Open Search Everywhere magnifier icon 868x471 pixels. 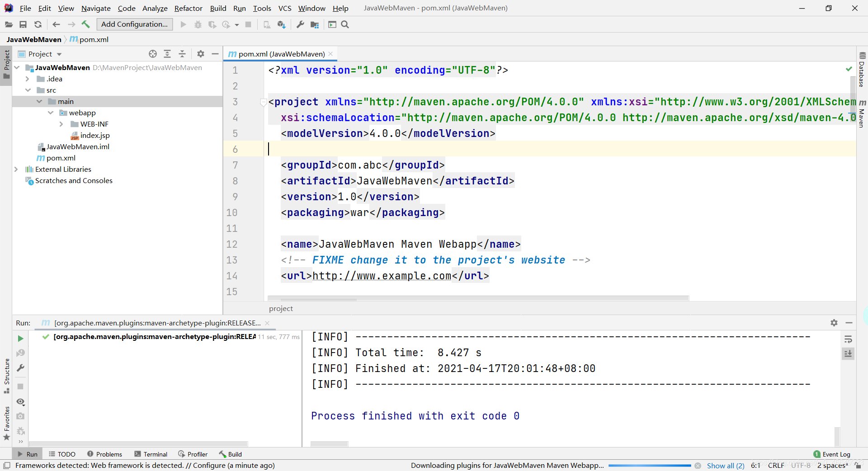345,24
